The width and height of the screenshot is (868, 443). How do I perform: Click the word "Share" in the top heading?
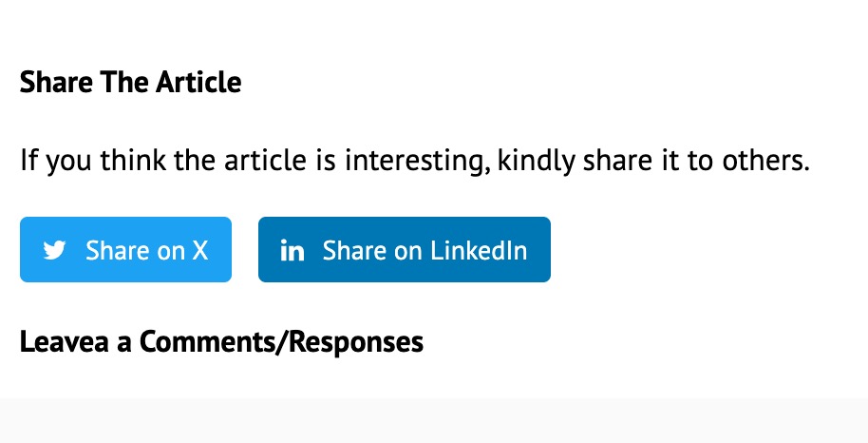49,83
